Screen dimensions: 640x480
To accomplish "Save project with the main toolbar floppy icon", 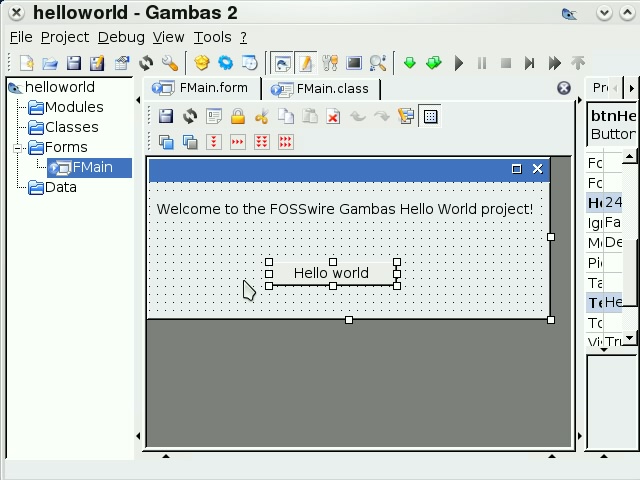I will pos(74,63).
